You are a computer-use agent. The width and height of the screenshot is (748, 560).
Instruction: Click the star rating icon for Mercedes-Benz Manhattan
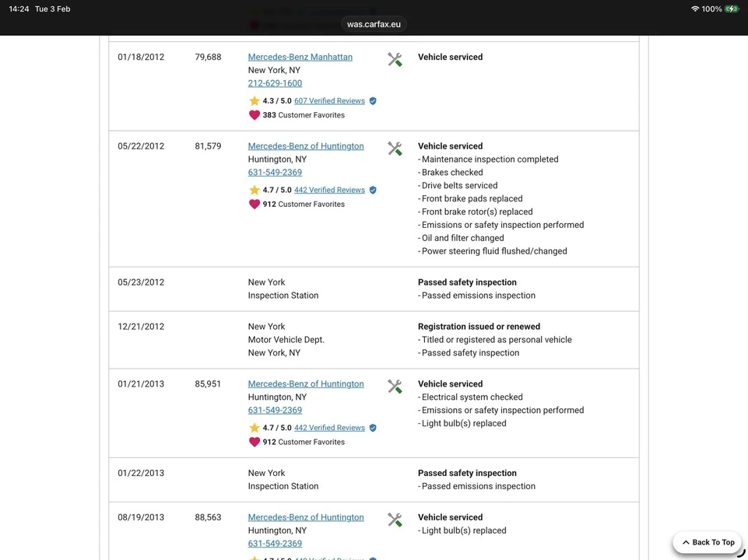coord(255,100)
